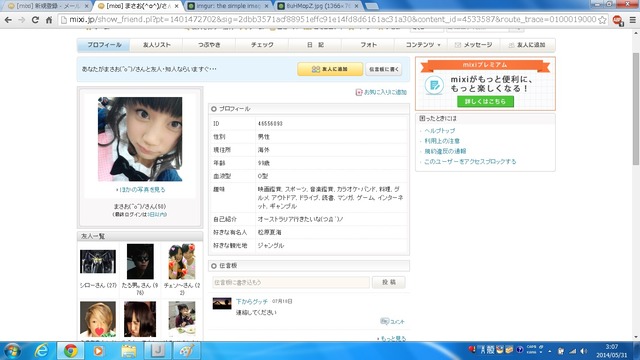This screenshot has height=360, width=640.
Task: Switch to the imgur tab
Action: [x=229, y=6]
